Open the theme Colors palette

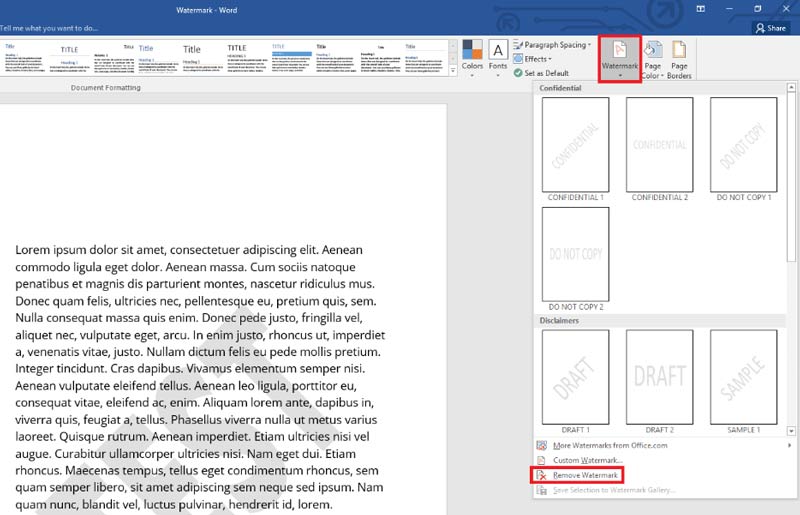point(472,58)
